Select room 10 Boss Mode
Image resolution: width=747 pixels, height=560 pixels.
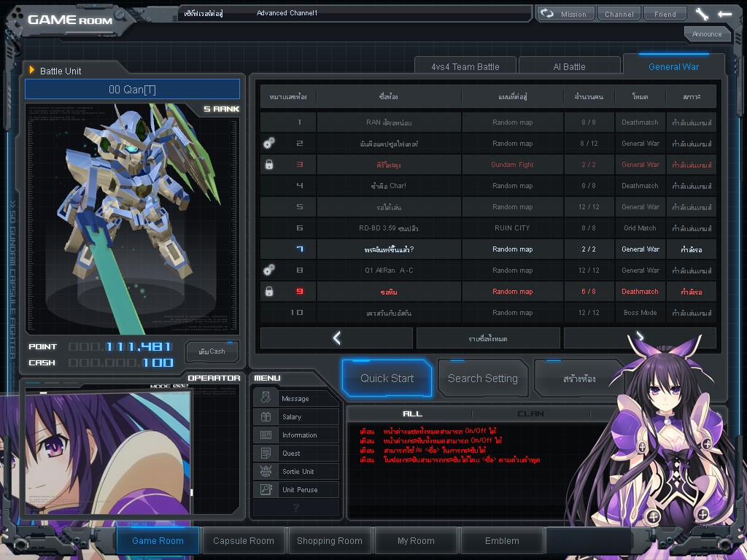pyautogui.click(x=488, y=312)
